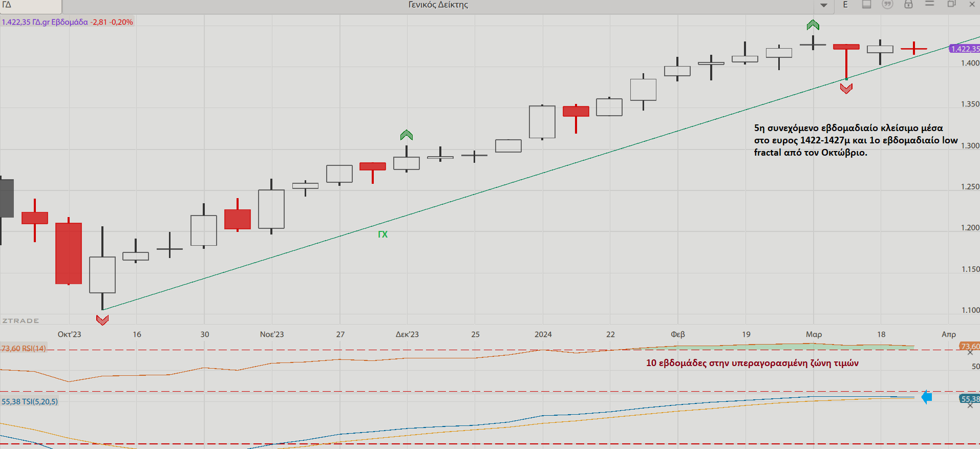Click the 2024 date axis label
The image size is (980, 449).
pos(543,334)
